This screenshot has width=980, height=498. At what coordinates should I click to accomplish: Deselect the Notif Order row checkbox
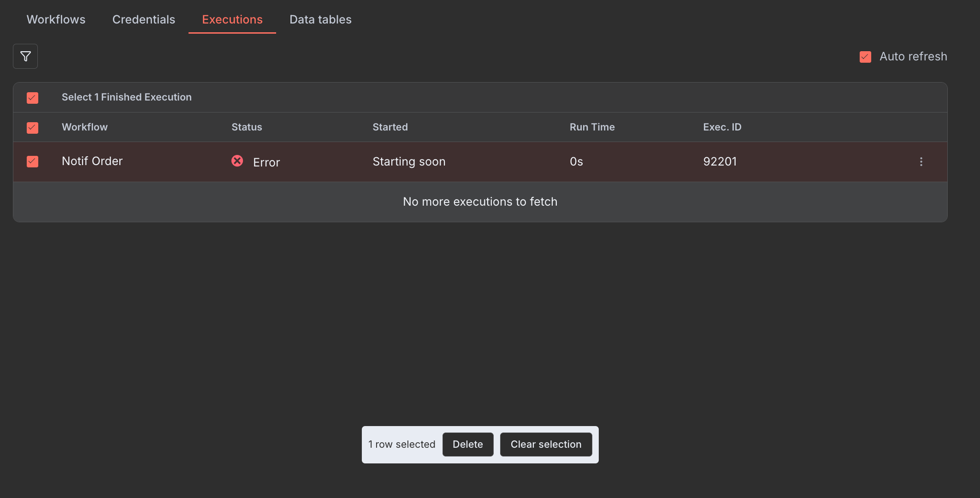tap(32, 161)
